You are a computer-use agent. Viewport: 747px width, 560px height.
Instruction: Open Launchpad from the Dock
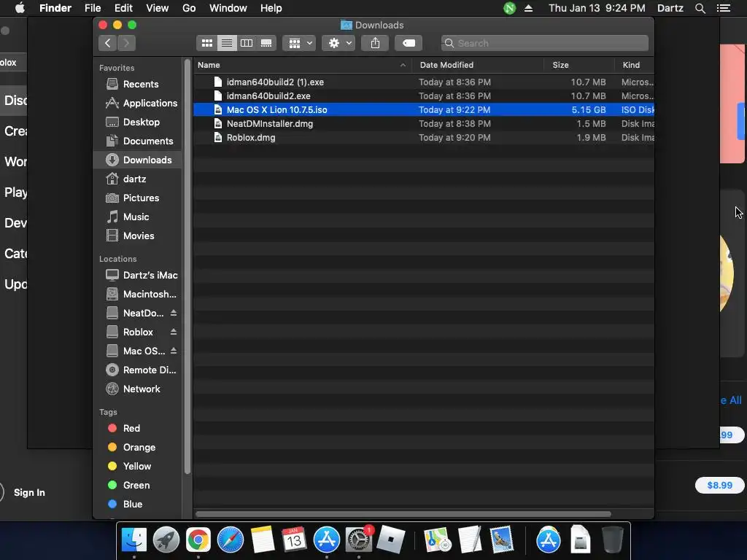[x=166, y=540]
